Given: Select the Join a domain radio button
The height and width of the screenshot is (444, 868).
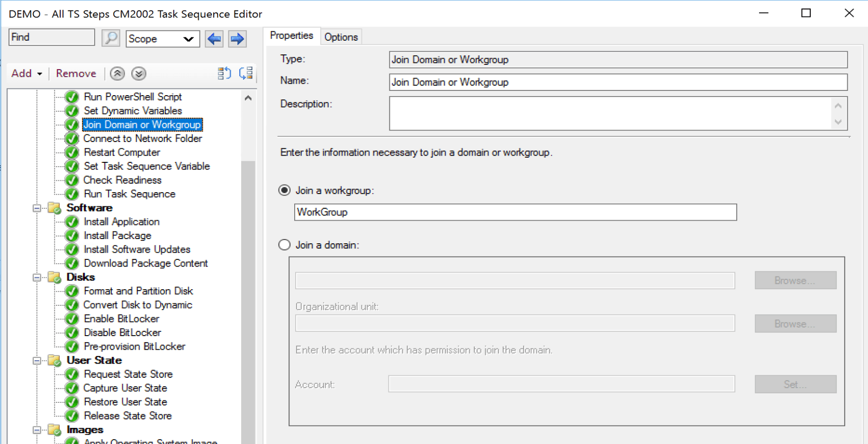Looking at the screenshot, I should click(284, 244).
